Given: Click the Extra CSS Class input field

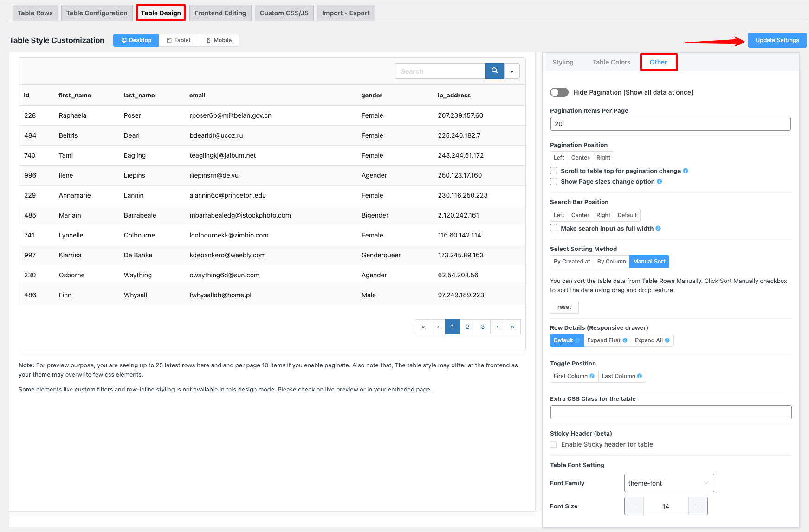Looking at the screenshot, I should pyautogui.click(x=670, y=412).
